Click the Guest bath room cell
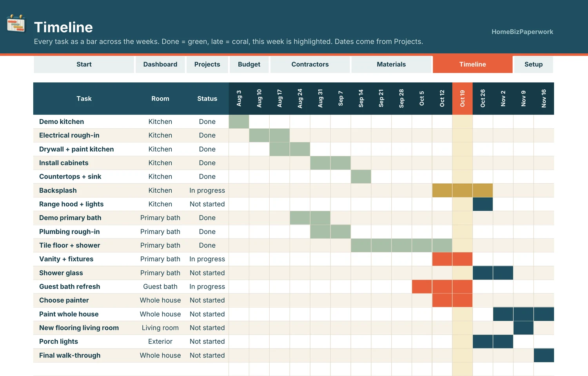 click(160, 287)
